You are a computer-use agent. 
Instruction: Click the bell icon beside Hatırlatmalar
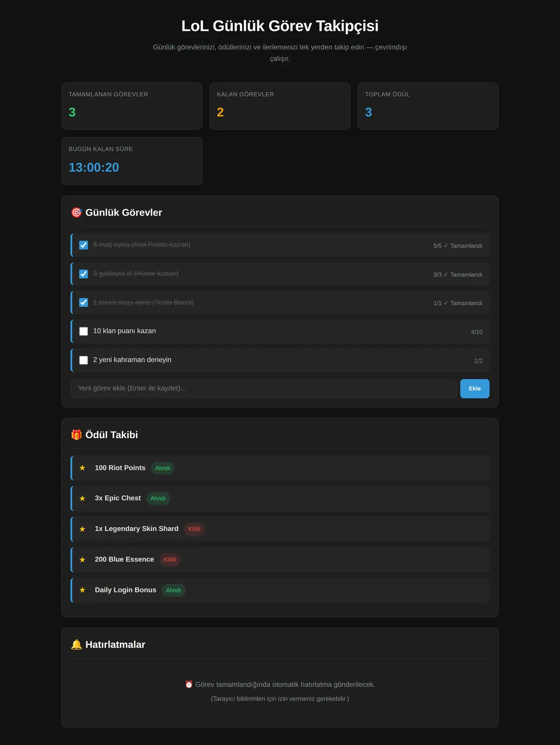pos(77,645)
